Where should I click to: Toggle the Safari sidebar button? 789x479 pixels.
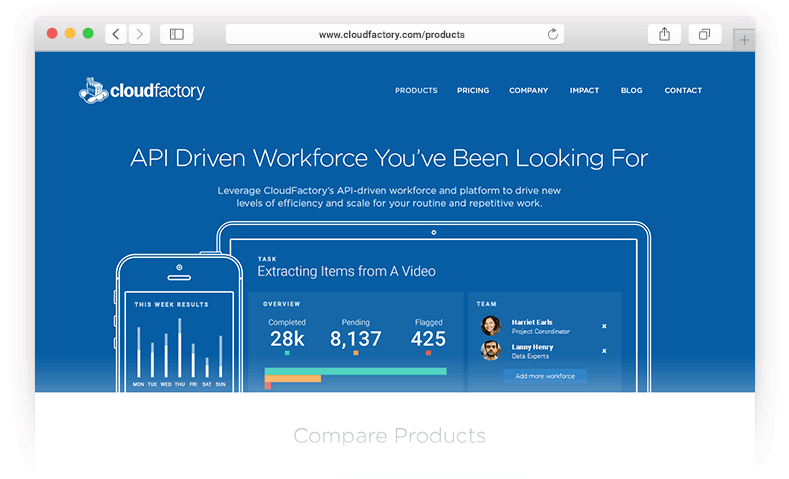(x=177, y=34)
